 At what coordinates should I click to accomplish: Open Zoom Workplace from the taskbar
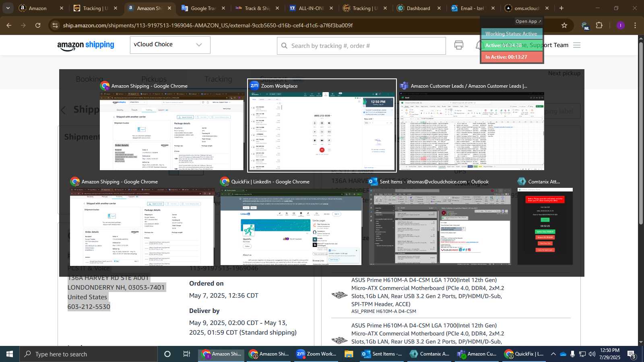coord(316,354)
